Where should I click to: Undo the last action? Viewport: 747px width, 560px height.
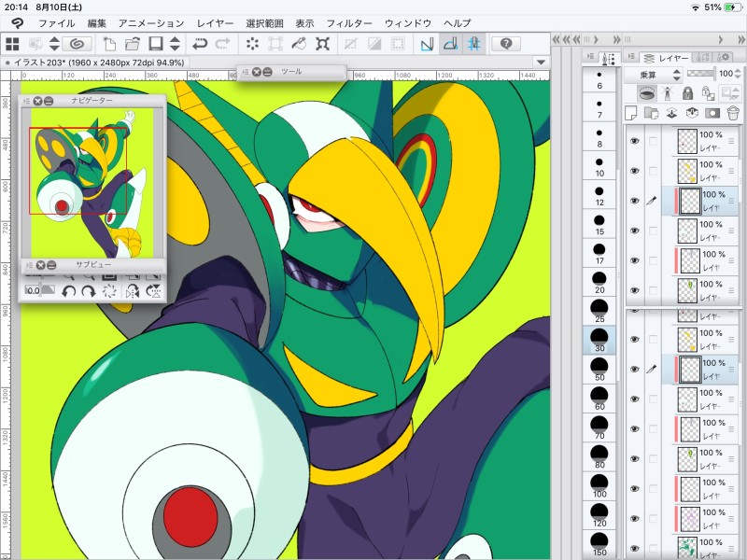[200, 44]
